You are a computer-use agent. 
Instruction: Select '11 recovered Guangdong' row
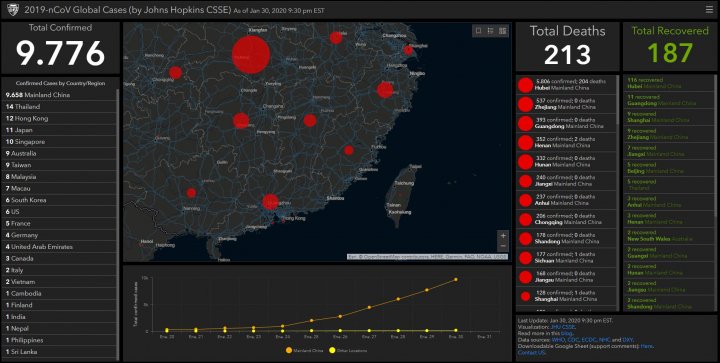[x=669, y=100]
